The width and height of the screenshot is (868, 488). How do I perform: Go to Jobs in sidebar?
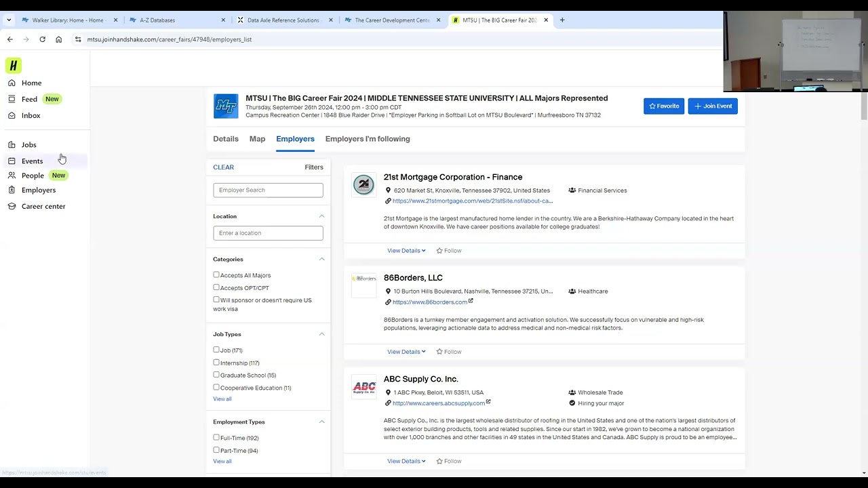[28, 144]
